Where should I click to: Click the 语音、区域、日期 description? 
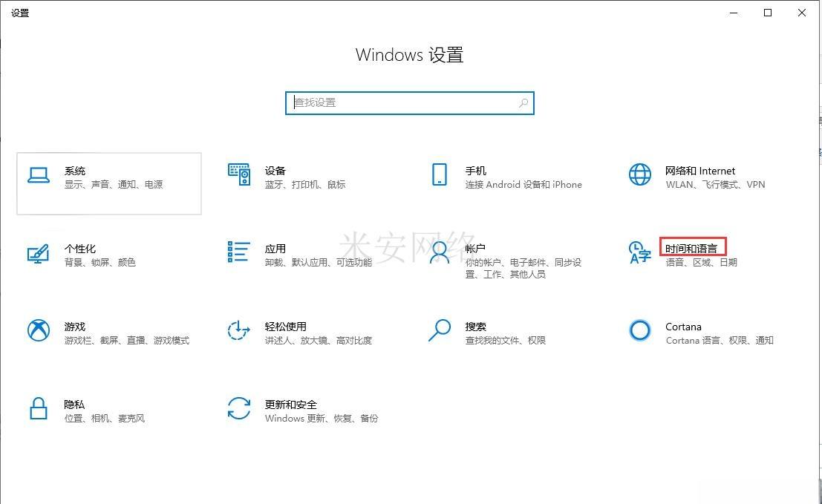click(x=702, y=263)
